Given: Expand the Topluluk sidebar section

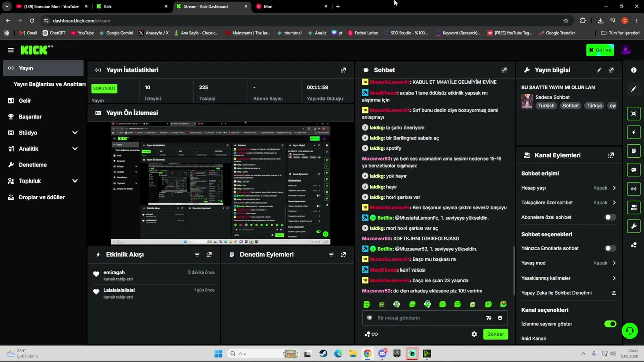Looking at the screenshot, I should pos(75,181).
